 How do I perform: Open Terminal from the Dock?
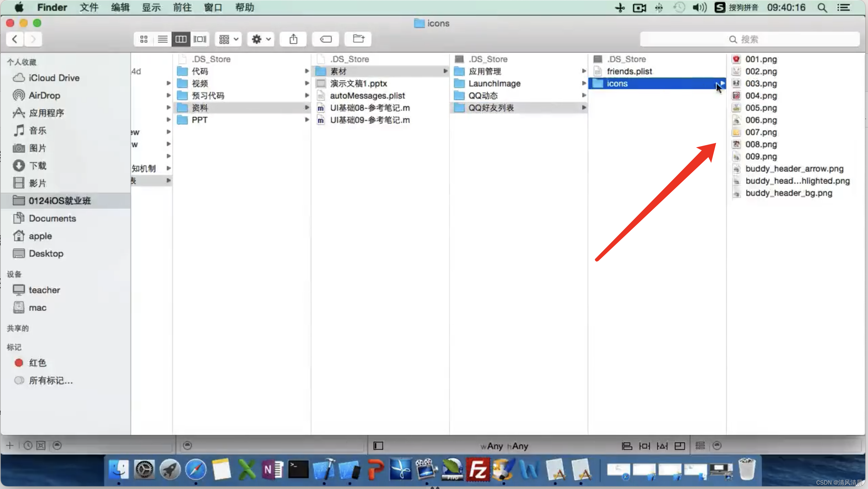pos(298,470)
